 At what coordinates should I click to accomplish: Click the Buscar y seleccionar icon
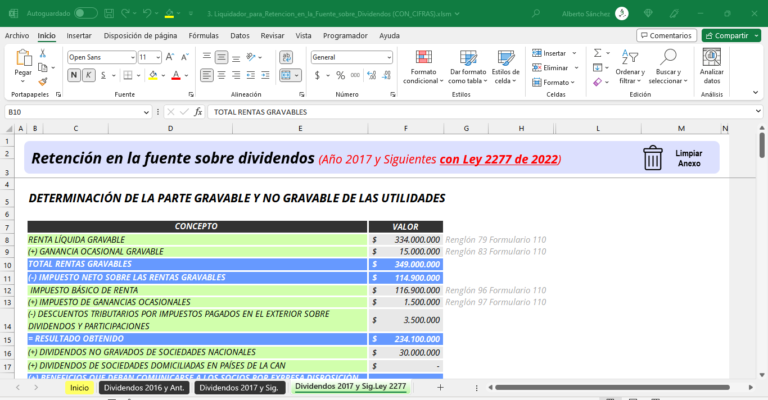pos(668,57)
